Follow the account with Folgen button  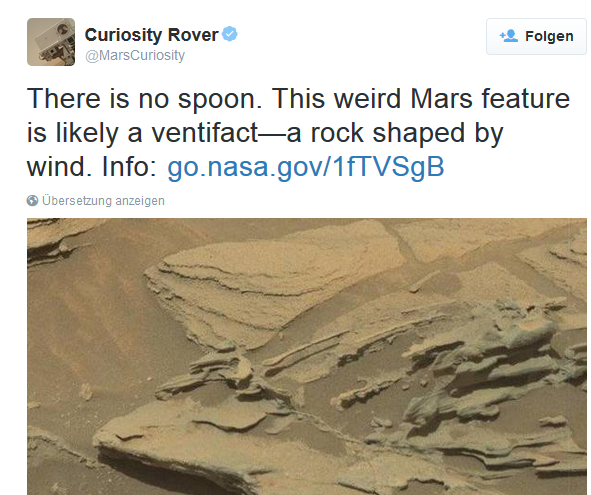tap(536, 36)
